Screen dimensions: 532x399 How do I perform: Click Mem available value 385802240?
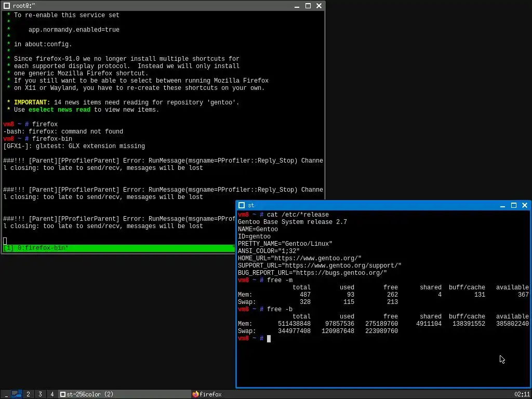[512, 324]
